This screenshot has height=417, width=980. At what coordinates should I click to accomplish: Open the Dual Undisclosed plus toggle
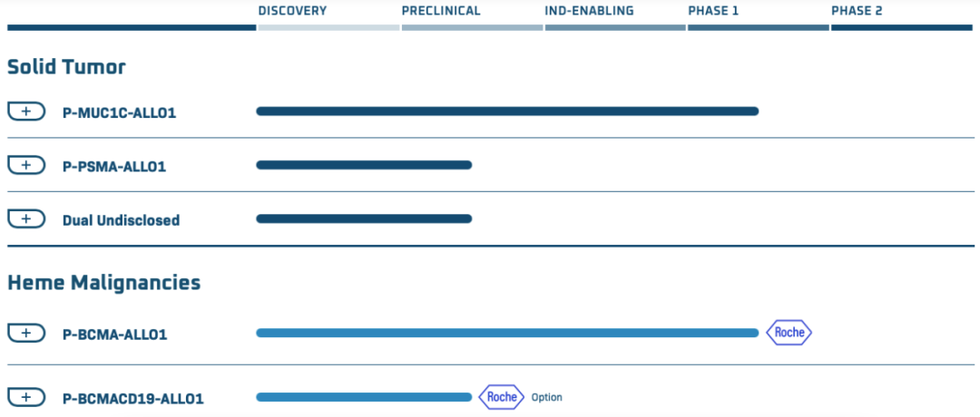coord(26,219)
